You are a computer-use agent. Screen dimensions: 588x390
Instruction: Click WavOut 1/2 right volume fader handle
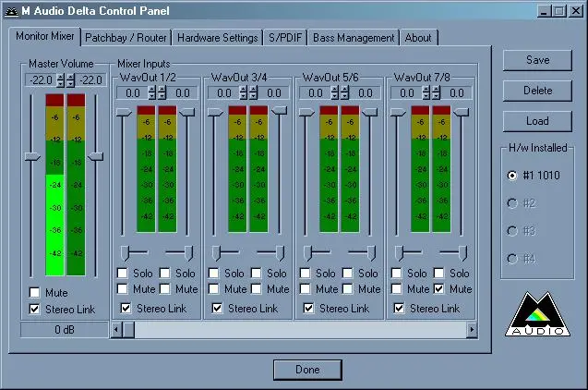point(186,112)
